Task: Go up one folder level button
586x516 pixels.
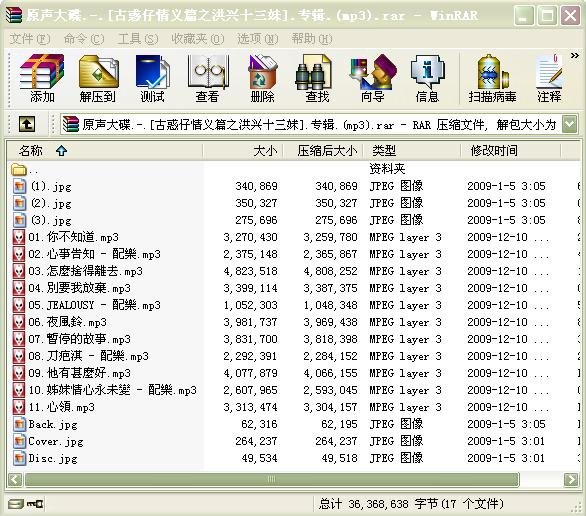Action: pyautogui.click(x=27, y=124)
